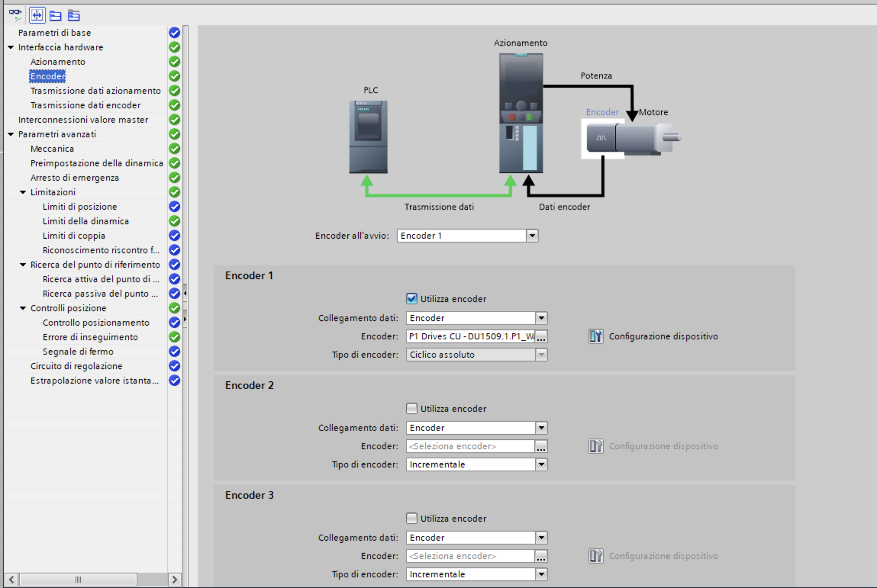This screenshot has width=877, height=588.
Task: Enable Utilizza encoder for Encoder 2
Action: tap(411, 408)
